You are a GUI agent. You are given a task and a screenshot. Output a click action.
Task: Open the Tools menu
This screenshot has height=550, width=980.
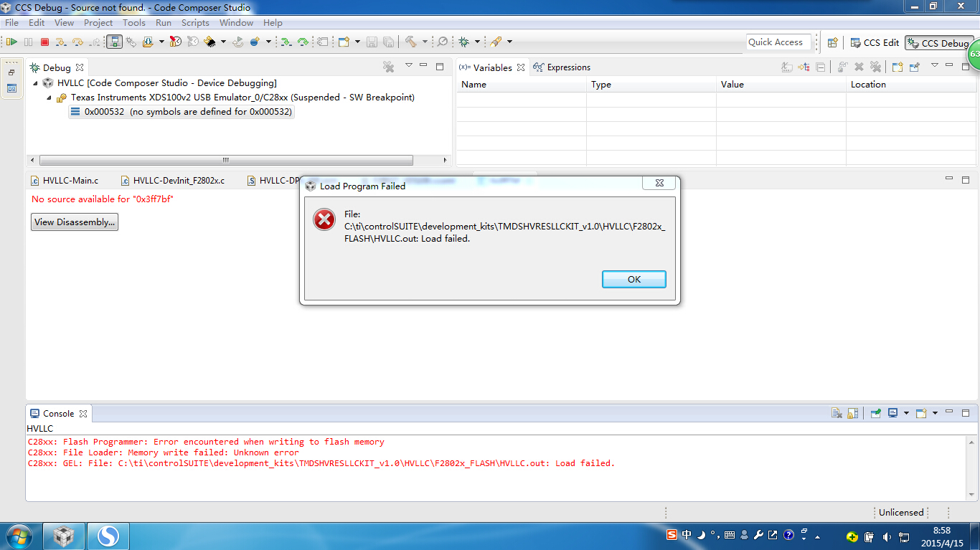[134, 23]
